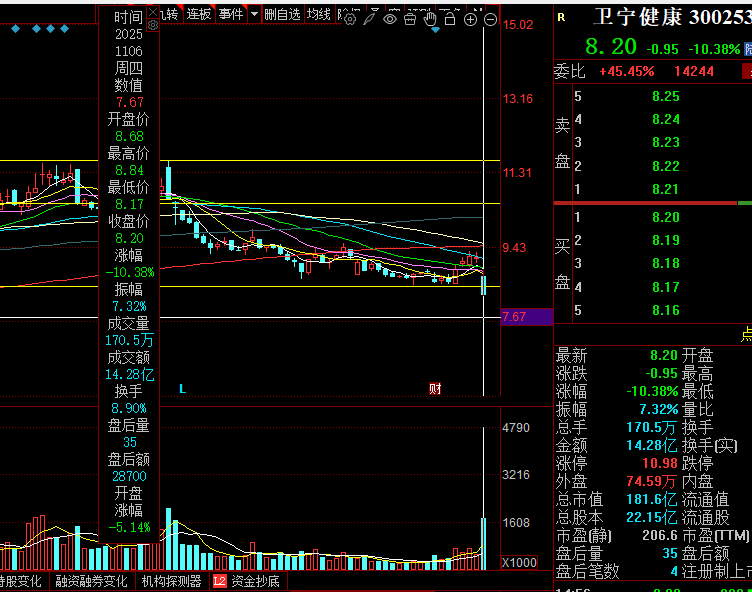Click the 换手 8.90% value in info panel
The height and width of the screenshot is (592, 752).
click(129, 408)
